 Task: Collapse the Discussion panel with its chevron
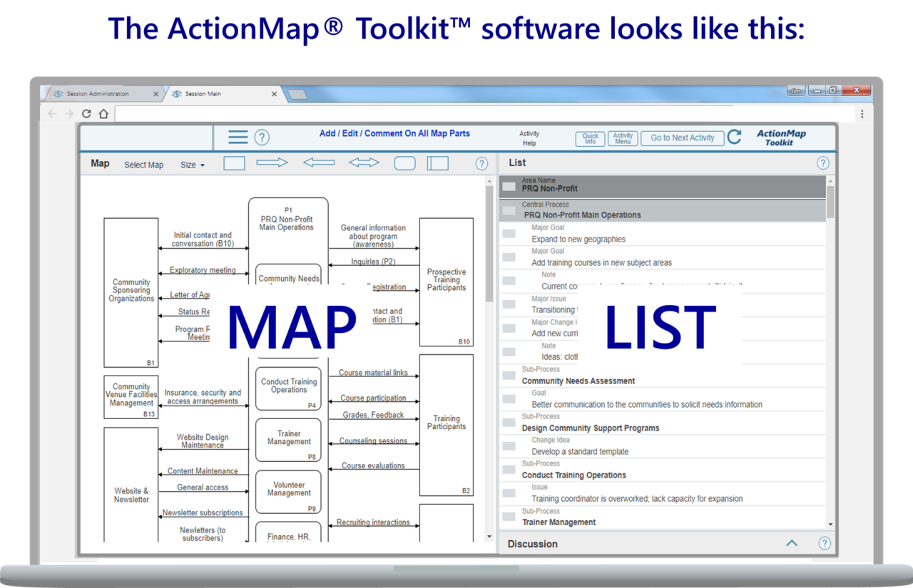coord(792,542)
